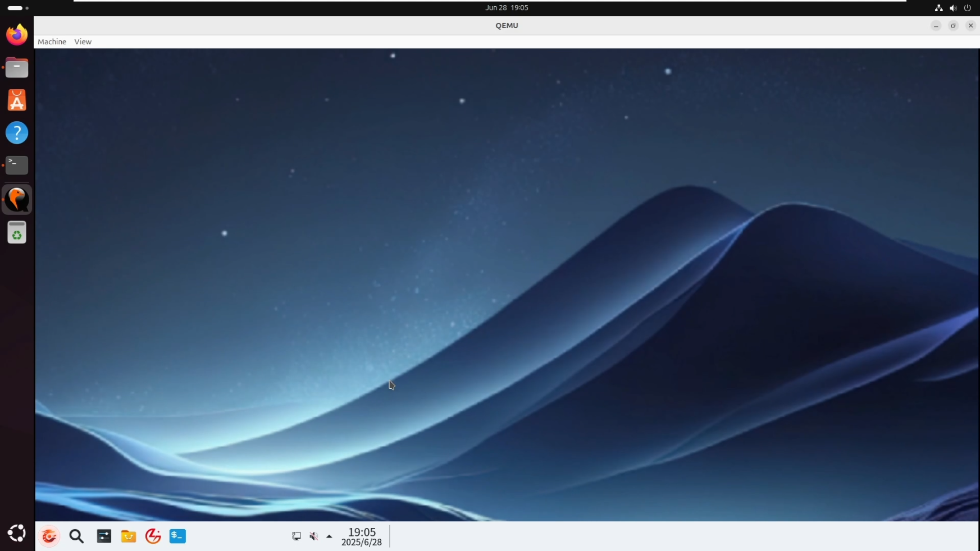Click host network icon in top bar
Viewport: 980px width, 551px height.
tap(938, 8)
